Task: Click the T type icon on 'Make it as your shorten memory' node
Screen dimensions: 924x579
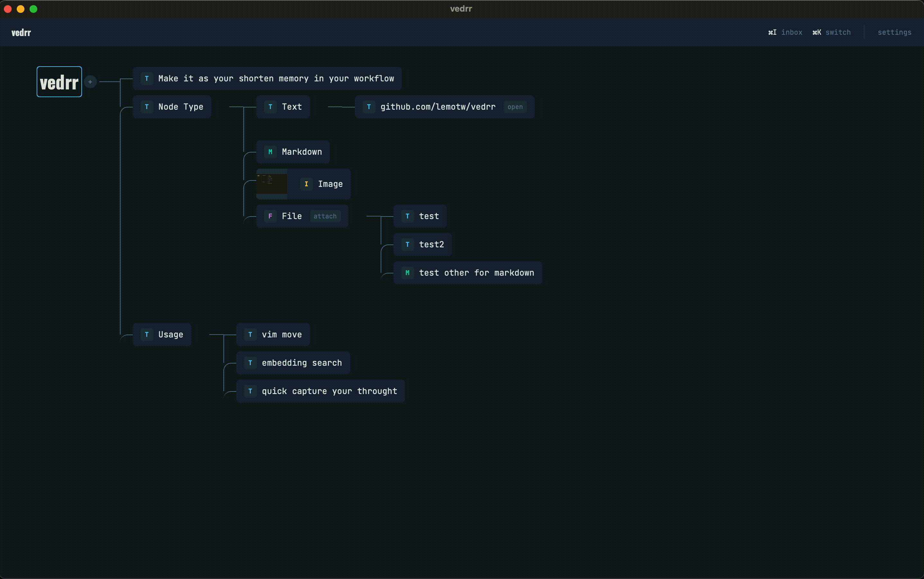Action: (x=147, y=78)
